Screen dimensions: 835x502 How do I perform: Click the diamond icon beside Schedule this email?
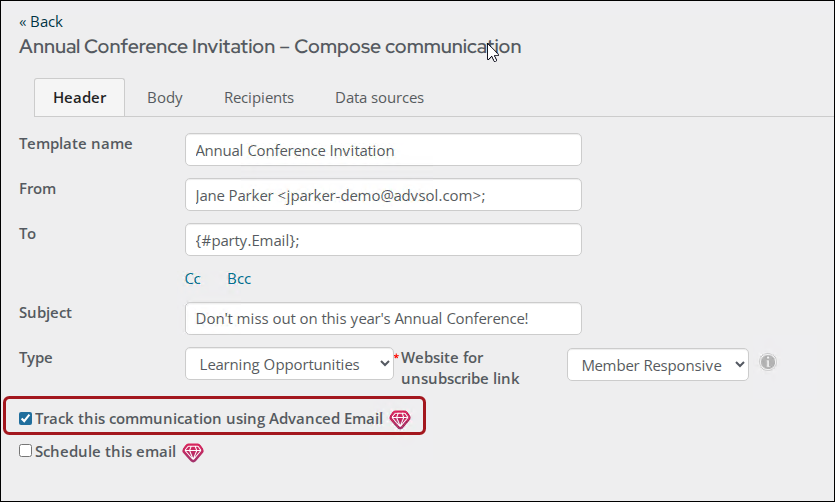point(193,452)
